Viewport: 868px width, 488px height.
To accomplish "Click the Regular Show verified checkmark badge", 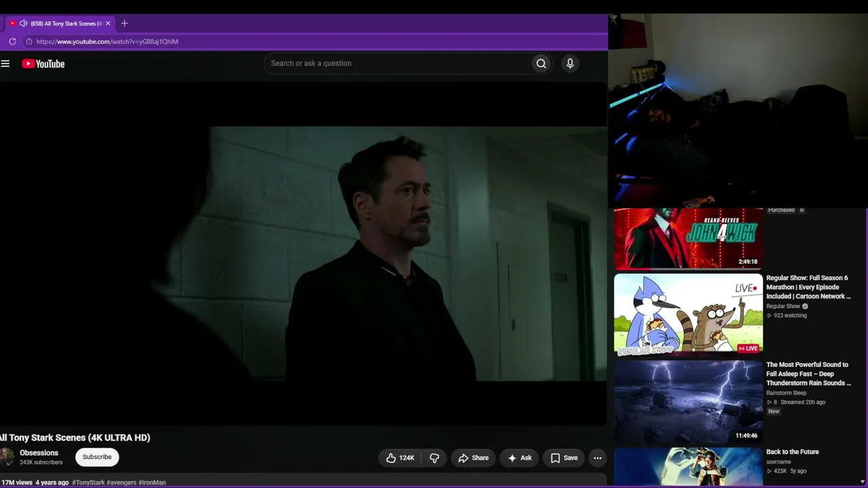I will (805, 306).
